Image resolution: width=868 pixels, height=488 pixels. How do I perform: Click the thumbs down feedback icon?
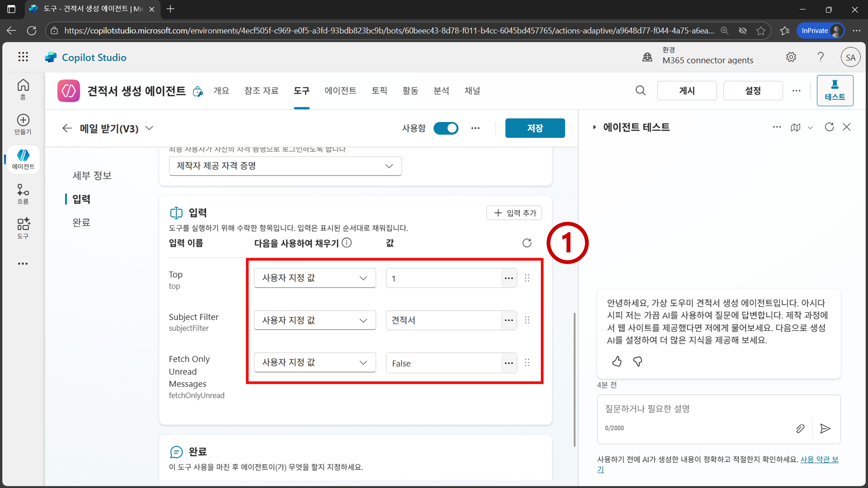pos(638,361)
